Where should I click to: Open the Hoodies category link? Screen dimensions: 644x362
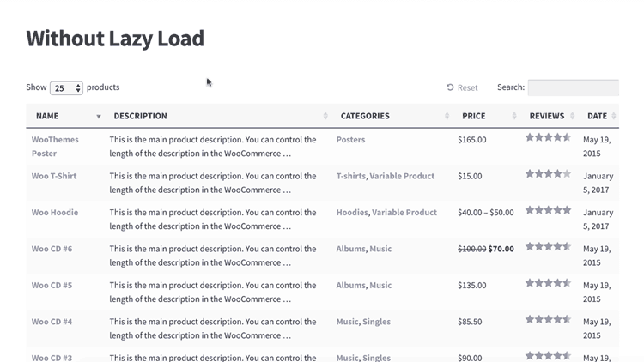351,213
